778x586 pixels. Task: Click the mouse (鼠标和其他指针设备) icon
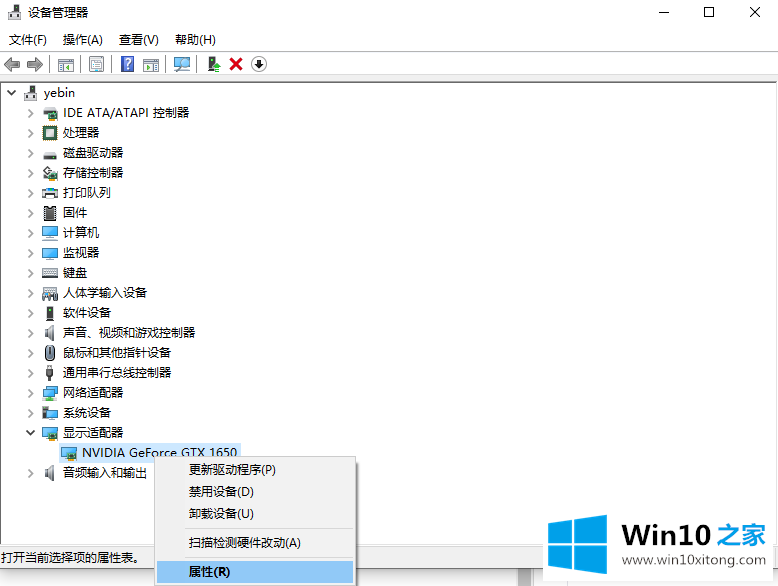tap(50, 353)
